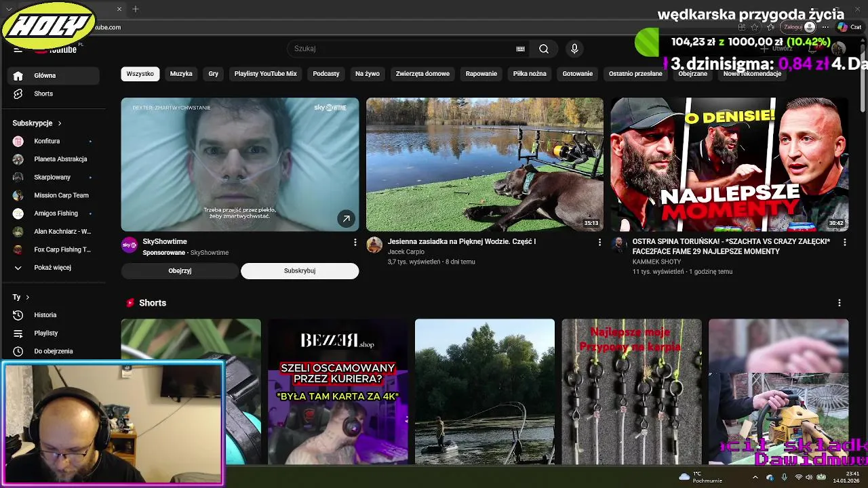Open KAMMEK SHOTY channel link

[x=657, y=262]
